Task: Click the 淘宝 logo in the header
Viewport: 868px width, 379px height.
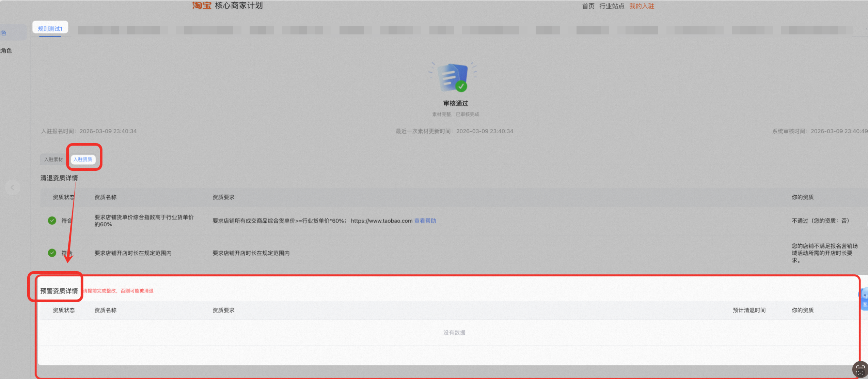Action: coord(202,5)
